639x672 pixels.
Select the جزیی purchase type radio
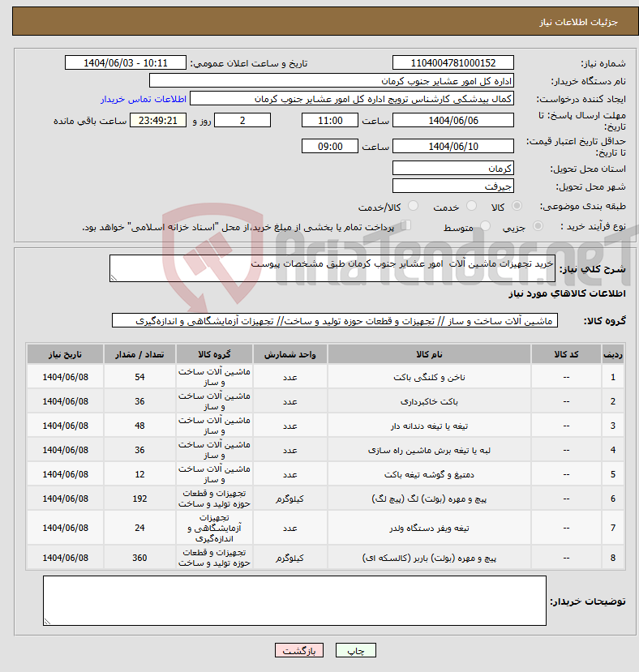tap(538, 226)
